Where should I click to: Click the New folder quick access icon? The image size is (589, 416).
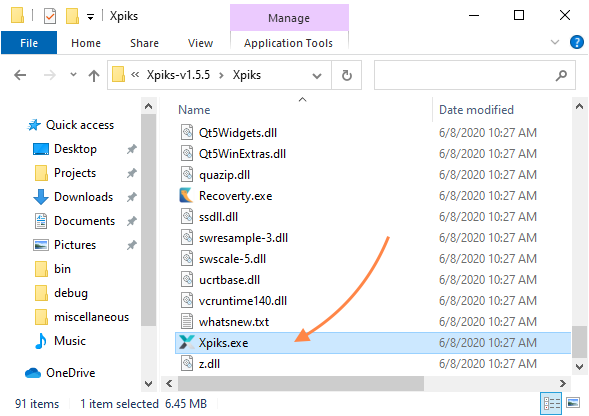click(x=72, y=16)
